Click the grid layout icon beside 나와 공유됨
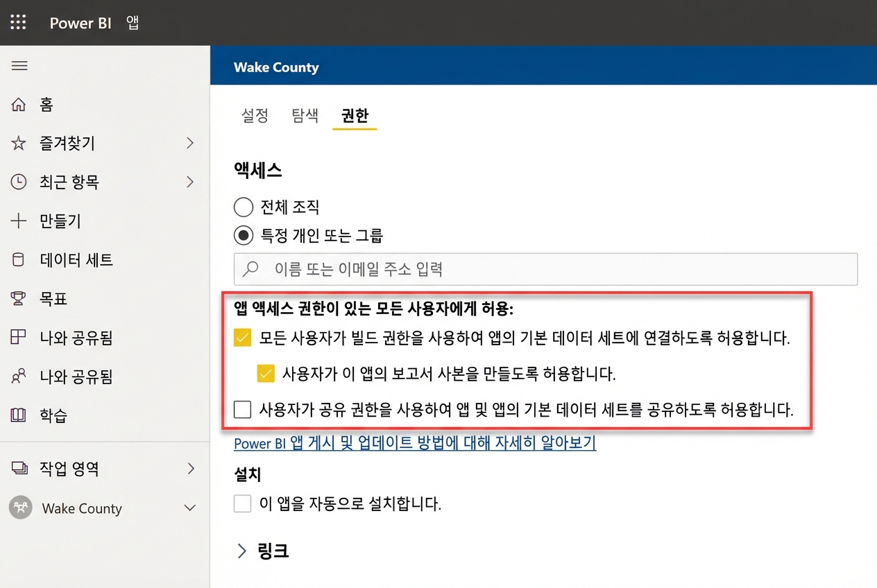The image size is (877, 588). 19,338
